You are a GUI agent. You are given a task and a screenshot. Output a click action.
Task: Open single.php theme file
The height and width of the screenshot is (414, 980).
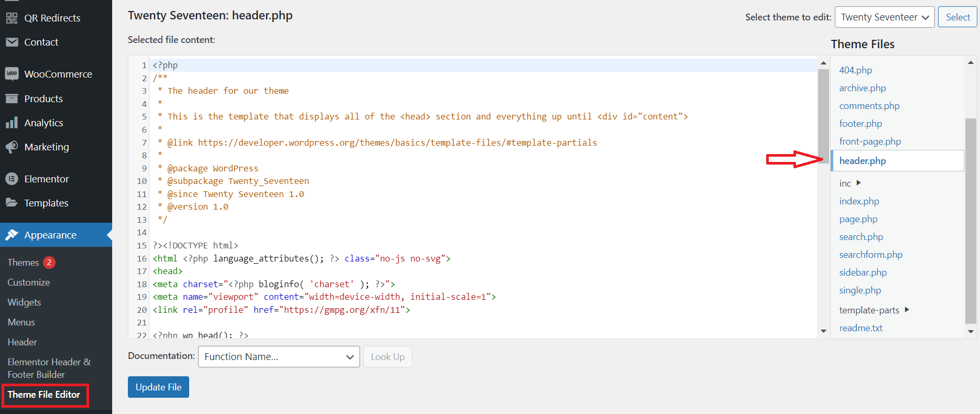click(860, 290)
